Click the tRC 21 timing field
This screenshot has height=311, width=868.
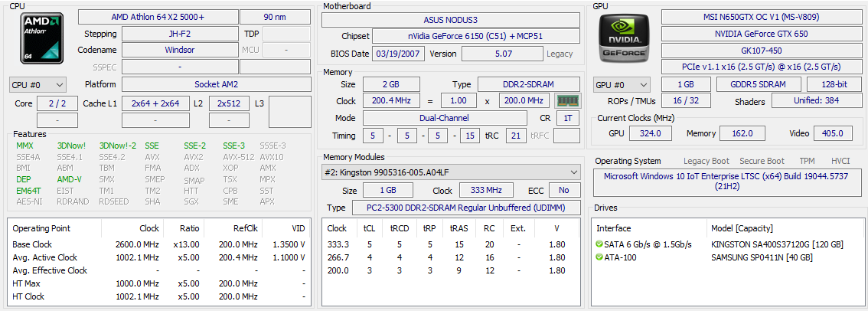coord(515,136)
